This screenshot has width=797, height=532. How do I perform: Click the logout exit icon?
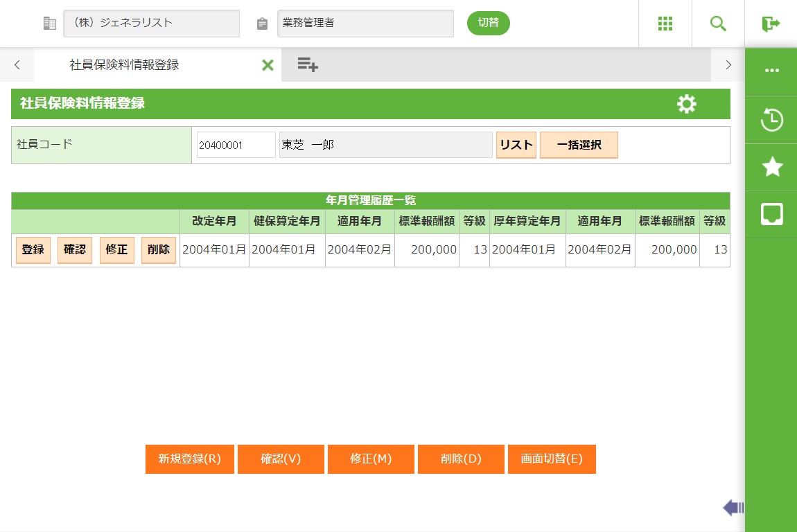pyautogui.click(x=771, y=24)
